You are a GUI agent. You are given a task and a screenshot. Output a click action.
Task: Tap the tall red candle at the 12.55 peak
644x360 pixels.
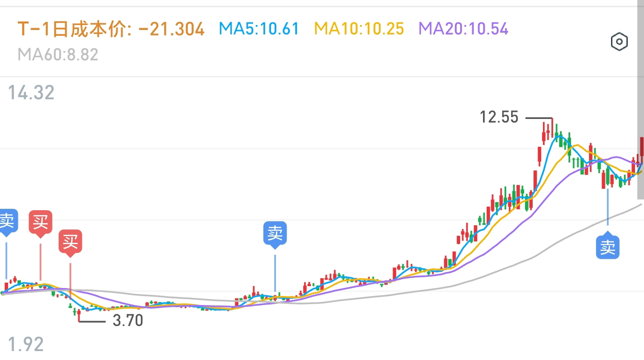(552, 127)
